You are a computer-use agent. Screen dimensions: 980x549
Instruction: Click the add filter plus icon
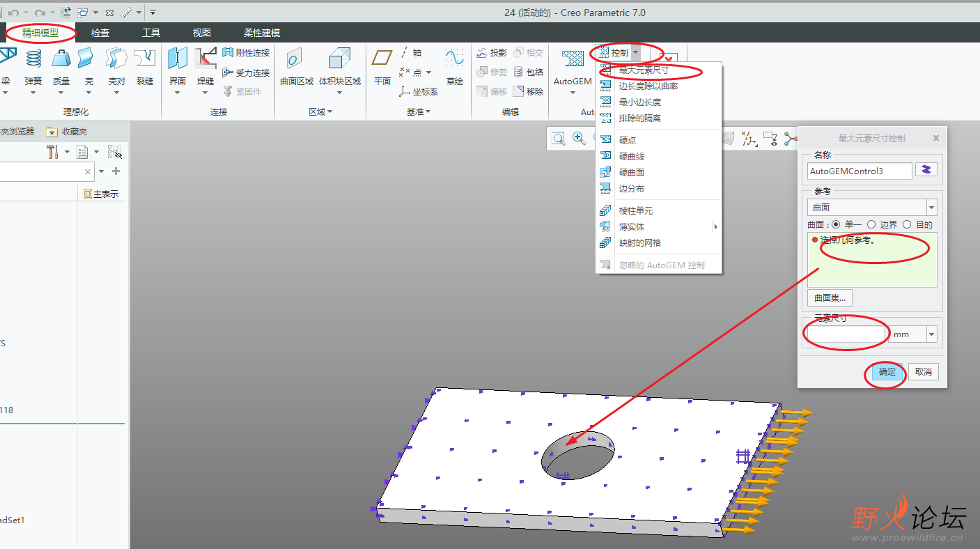(x=116, y=171)
